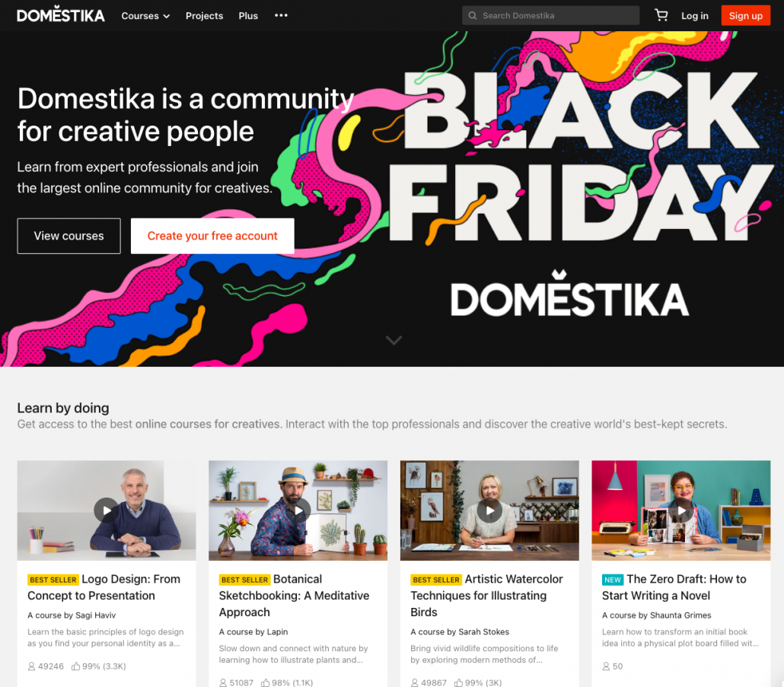Click the search magnifier icon

coord(472,15)
